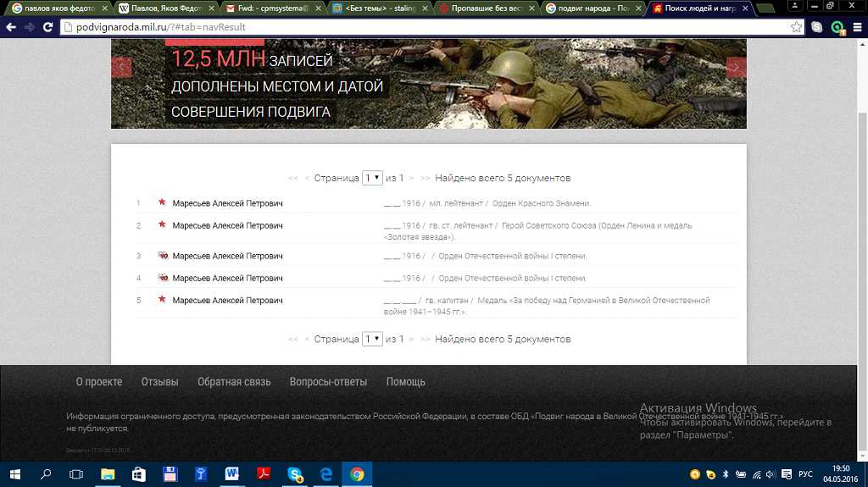Click the carousel left arrow on banner
This screenshot has height=487, width=868.
click(121, 67)
